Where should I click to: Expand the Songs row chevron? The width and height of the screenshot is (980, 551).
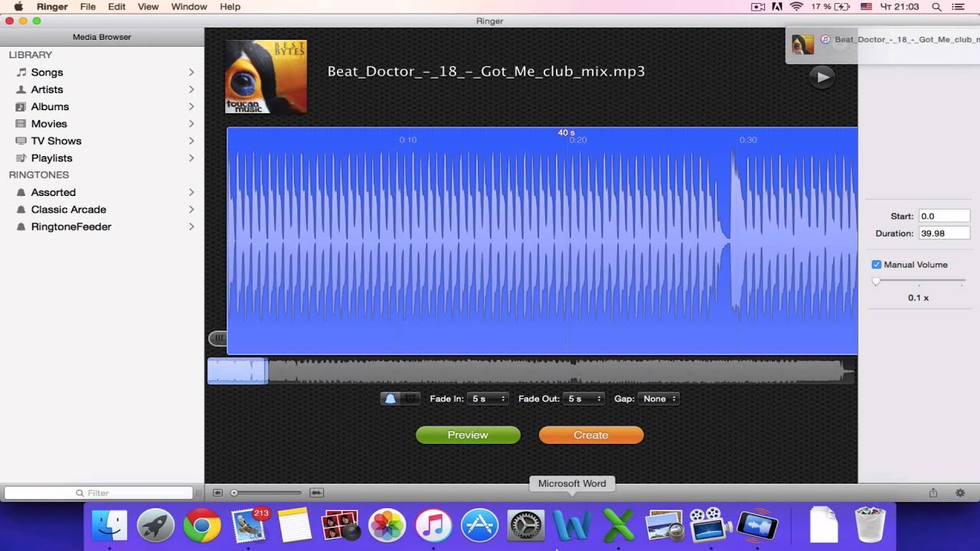191,72
